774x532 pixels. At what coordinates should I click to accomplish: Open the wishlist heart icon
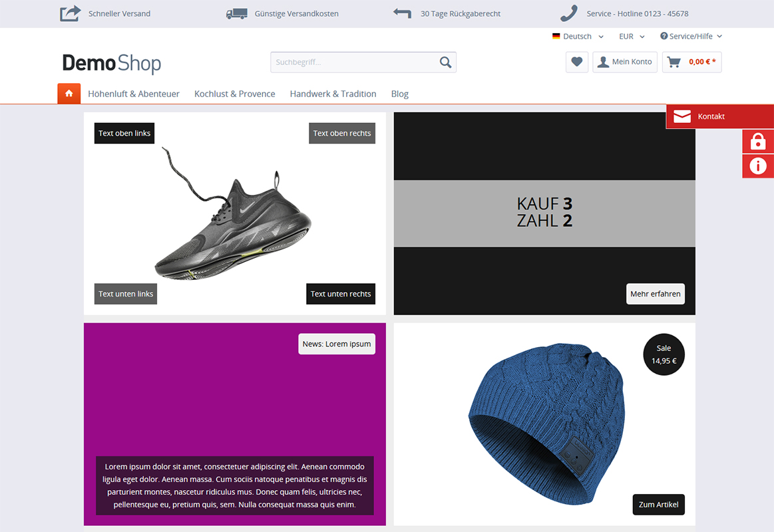(x=576, y=62)
